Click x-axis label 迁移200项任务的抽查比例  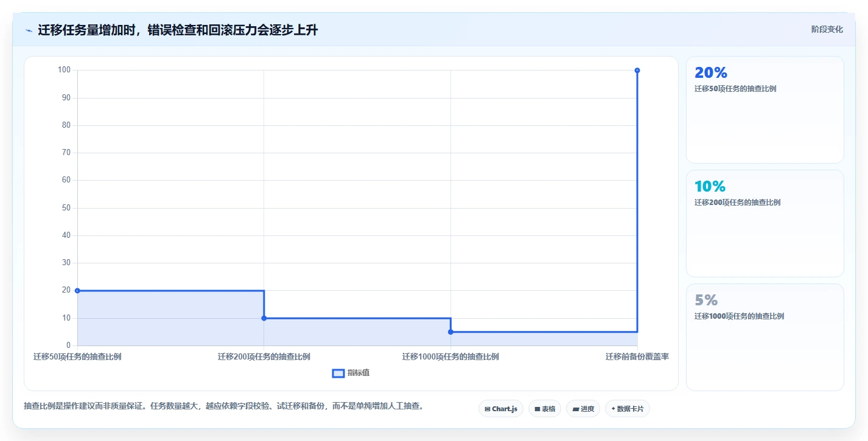[264, 356]
